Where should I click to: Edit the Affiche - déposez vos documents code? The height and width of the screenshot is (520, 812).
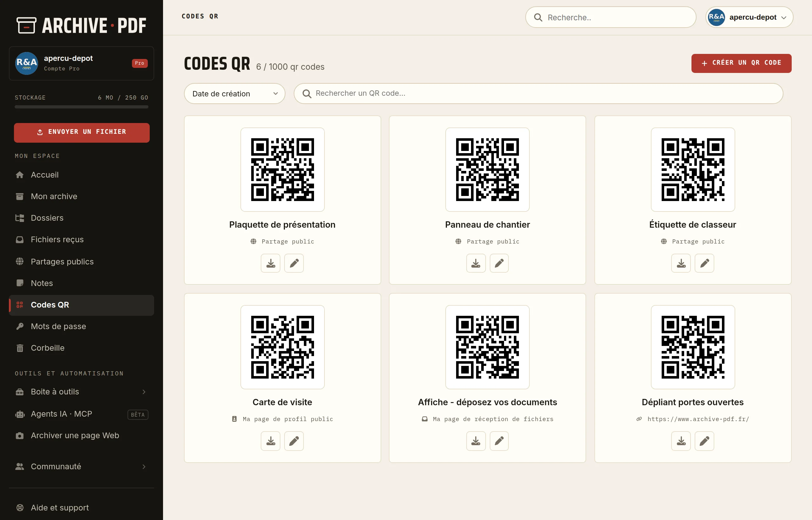tap(499, 441)
